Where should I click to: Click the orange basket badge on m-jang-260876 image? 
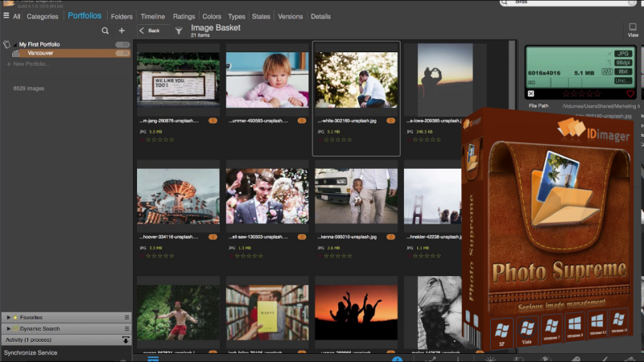213,121
